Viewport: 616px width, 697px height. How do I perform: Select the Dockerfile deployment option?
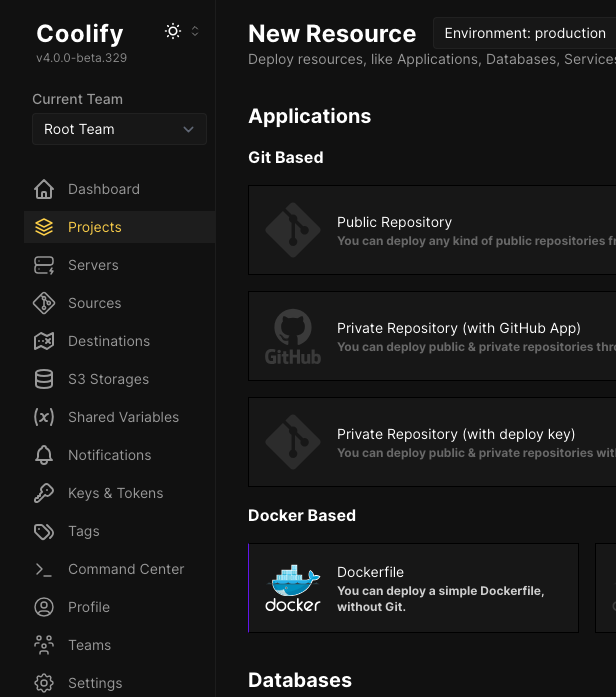pos(413,588)
